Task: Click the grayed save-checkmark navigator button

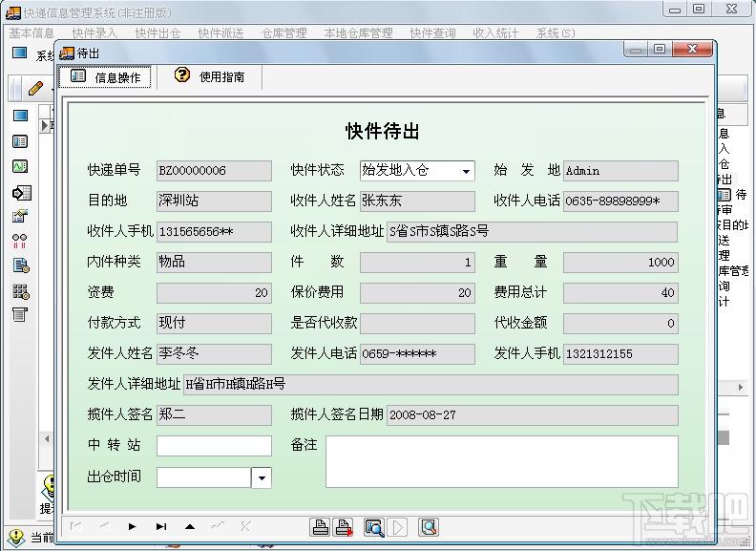Action: pos(218,526)
